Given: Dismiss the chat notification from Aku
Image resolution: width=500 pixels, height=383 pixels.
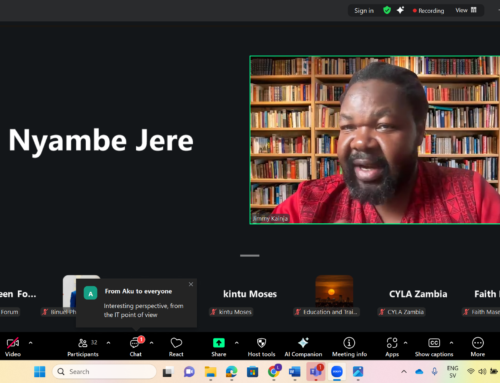Looking at the screenshot, I should point(191,284).
